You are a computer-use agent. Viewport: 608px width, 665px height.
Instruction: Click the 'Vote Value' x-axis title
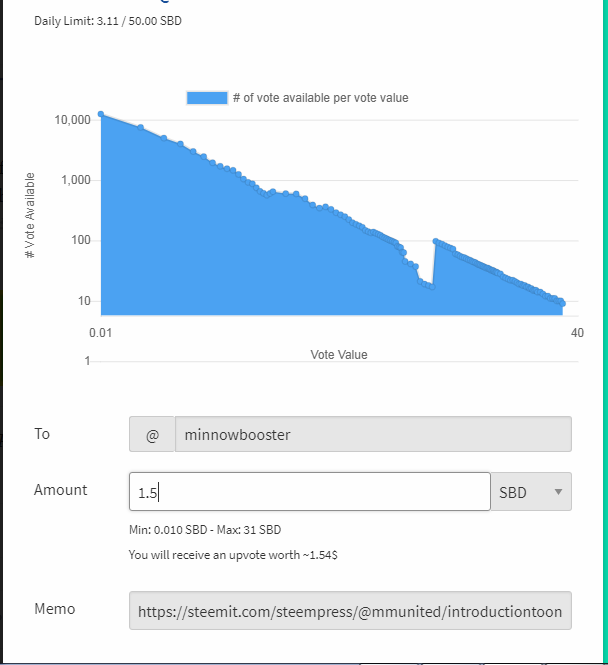338,355
